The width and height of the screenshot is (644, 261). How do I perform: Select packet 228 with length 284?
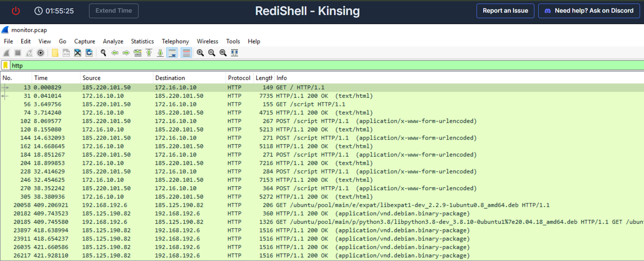tap(322, 172)
